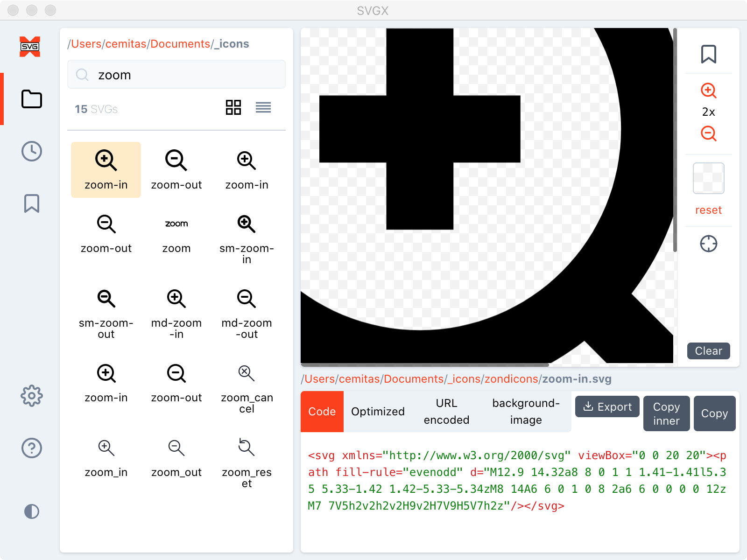Select the sm-zoom-in icon
The image size is (747, 560).
point(247,239)
